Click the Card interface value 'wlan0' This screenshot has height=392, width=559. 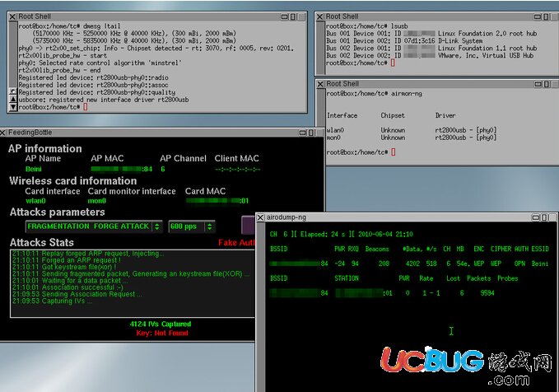[35, 201]
